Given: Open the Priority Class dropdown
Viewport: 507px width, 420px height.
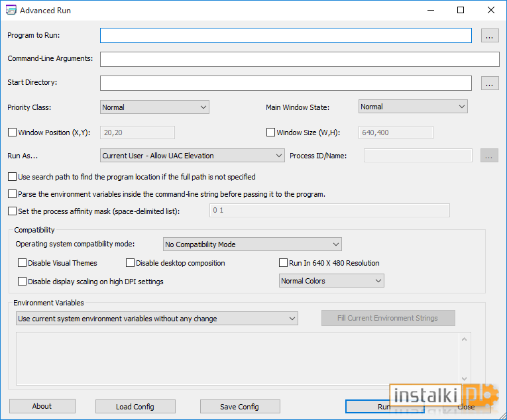Looking at the screenshot, I should coord(154,107).
